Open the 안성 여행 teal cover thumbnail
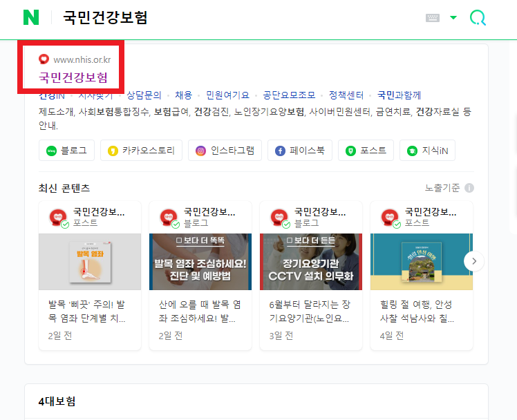Screen dimensions: 517x420 tap(422, 262)
